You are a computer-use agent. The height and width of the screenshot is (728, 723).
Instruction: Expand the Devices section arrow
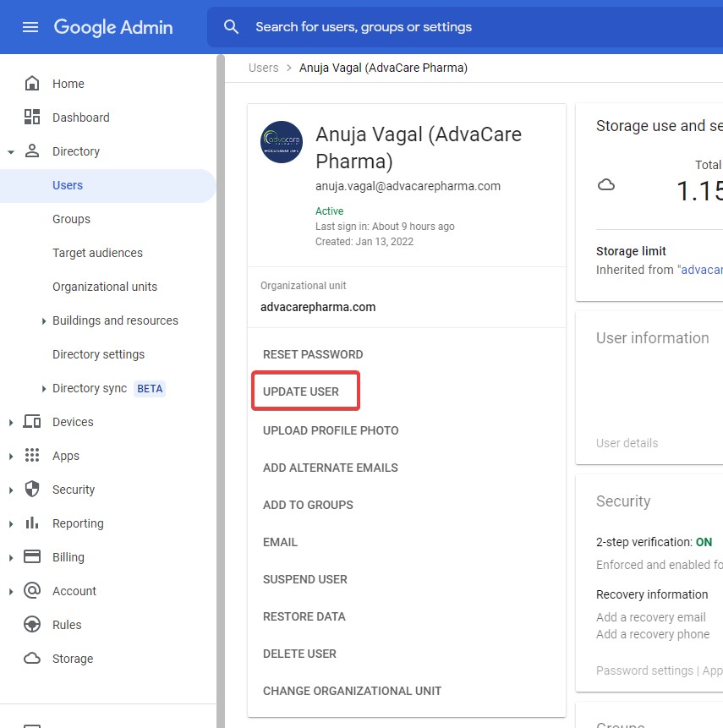click(x=11, y=422)
